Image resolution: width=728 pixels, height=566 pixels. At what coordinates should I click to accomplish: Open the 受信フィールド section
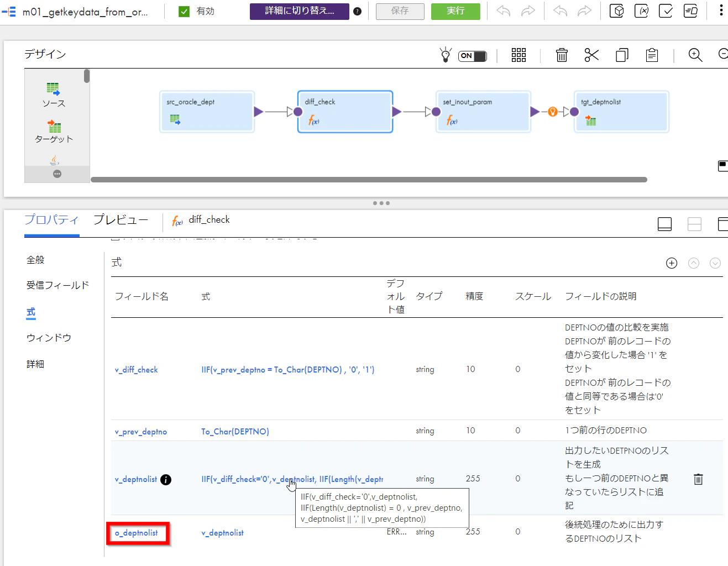tap(57, 285)
